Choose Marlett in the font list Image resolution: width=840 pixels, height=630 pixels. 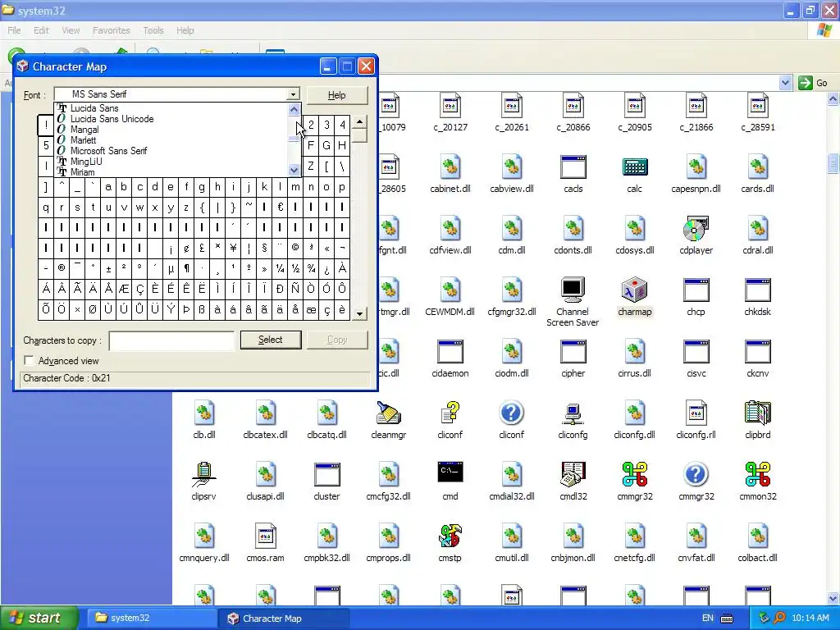click(83, 140)
